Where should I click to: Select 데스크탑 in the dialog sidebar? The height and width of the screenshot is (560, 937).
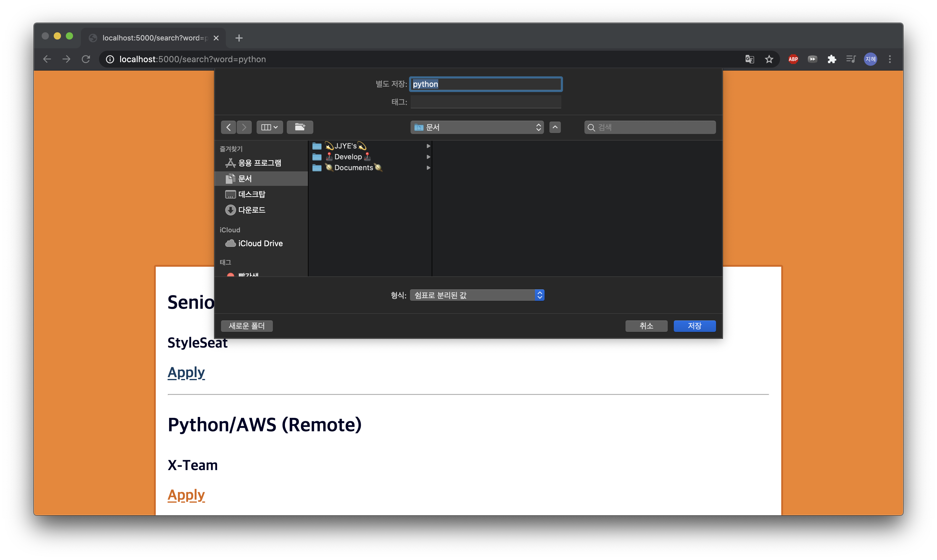(251, 194)
